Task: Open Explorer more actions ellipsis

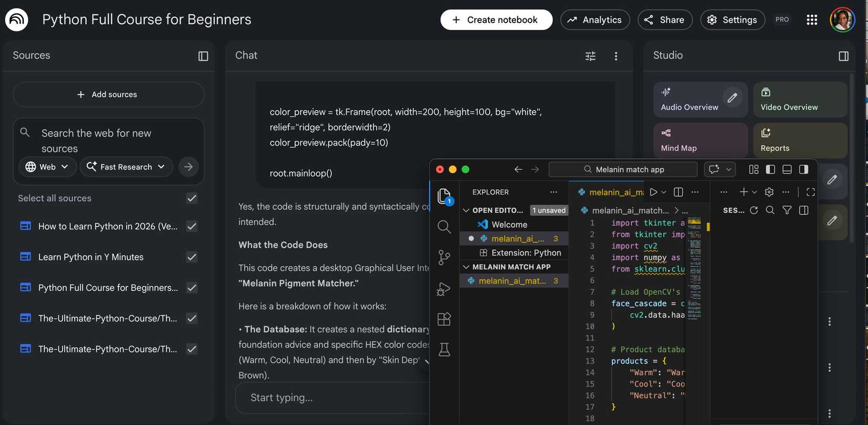Action: point(553,192)
